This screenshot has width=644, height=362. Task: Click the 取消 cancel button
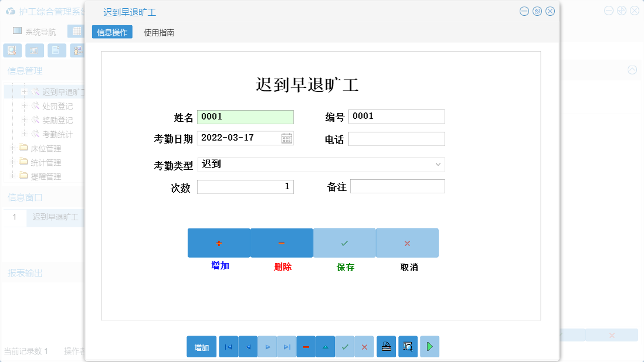pyautogui.click(x=407, y=243)
